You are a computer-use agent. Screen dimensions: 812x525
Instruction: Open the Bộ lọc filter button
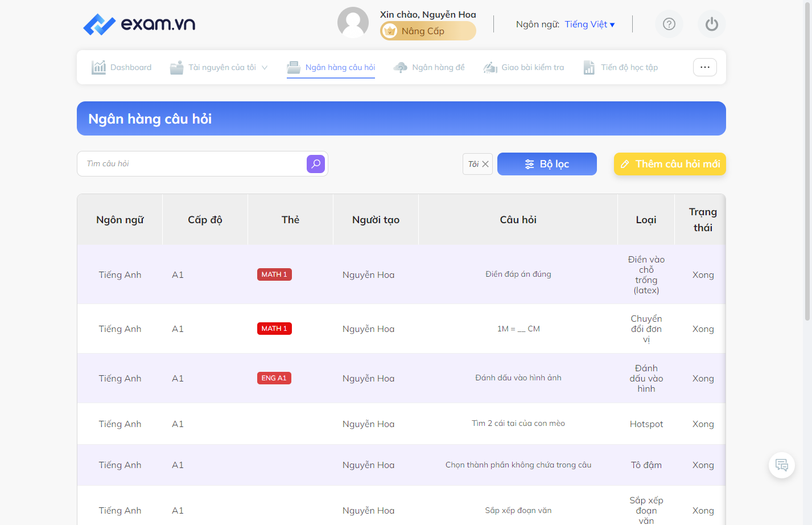click(547, 164)
